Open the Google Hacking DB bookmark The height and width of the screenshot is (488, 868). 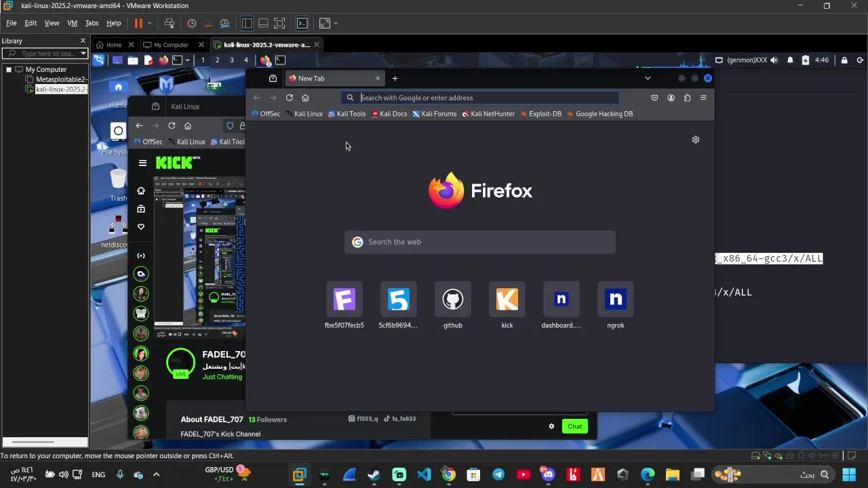coord(599,114)
